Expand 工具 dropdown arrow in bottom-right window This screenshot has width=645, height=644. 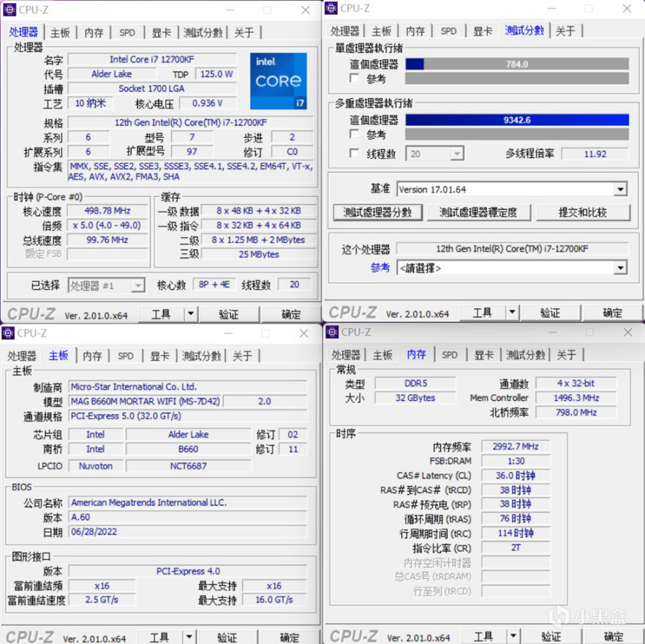point(513,637)
